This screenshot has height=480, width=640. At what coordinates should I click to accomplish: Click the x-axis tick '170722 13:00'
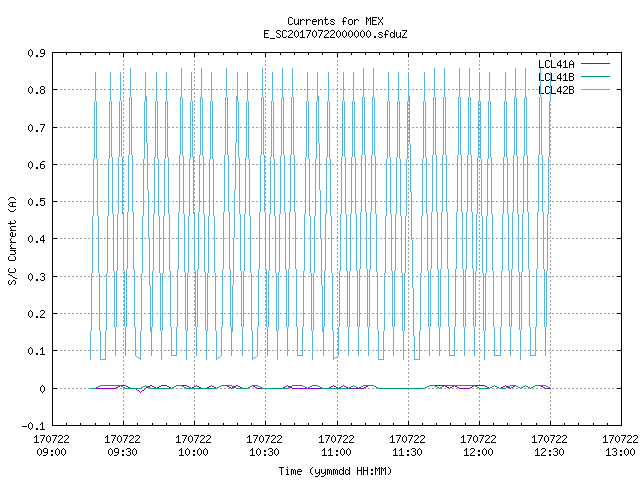620,446
